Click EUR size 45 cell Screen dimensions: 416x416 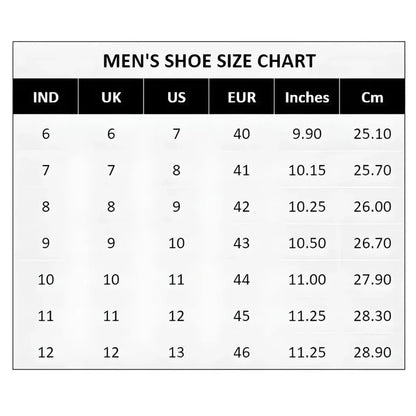coord(242,316)
